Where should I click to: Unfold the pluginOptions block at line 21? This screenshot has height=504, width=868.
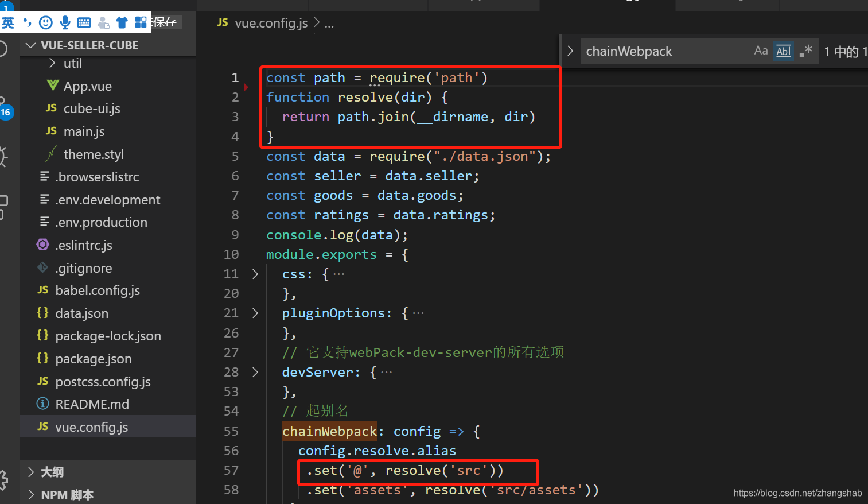point(255,313)
